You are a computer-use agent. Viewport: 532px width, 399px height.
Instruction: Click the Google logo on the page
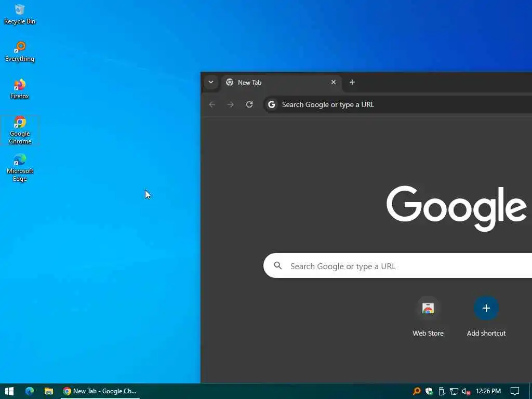pos(456,208)
